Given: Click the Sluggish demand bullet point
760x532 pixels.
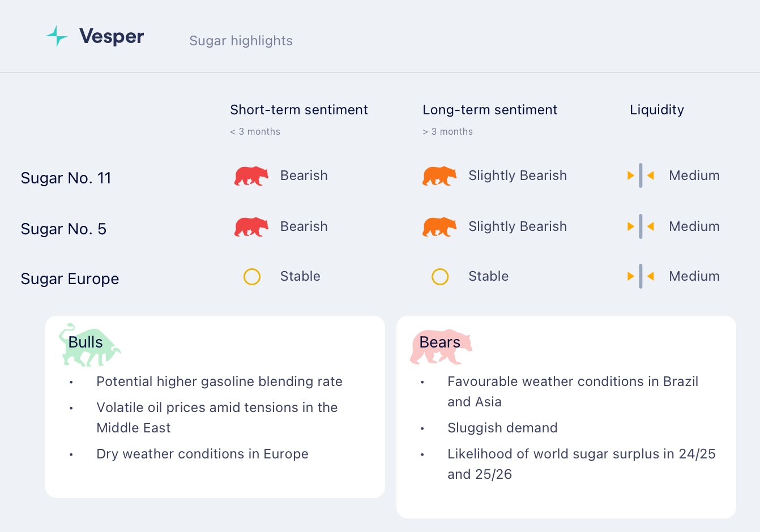Looking at the screenshot, I should 502,428.
